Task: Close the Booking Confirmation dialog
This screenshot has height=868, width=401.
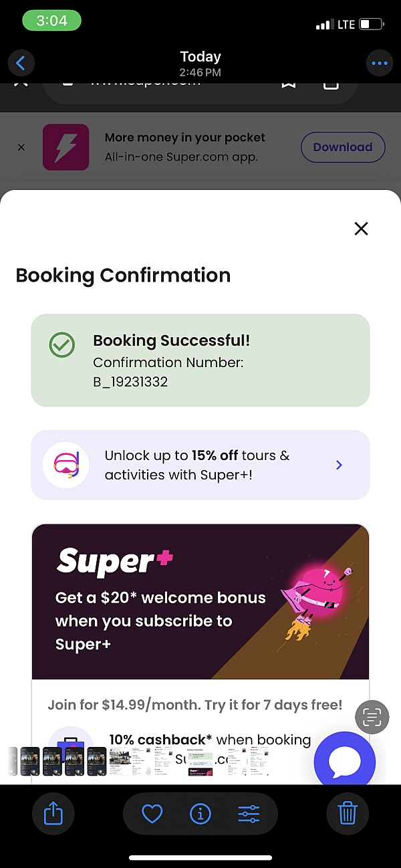Action: click(x=361, y=229)
